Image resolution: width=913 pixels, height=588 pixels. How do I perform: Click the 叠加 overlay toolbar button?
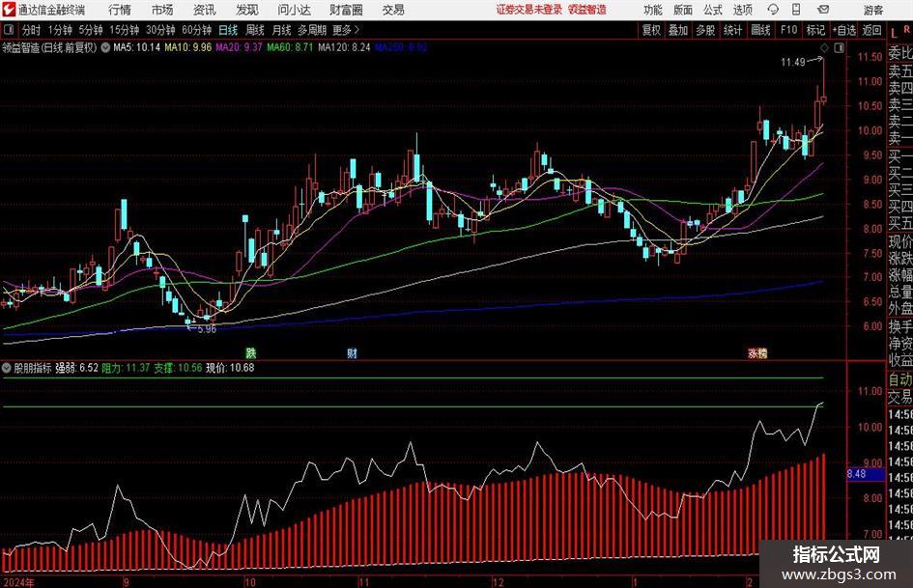point(678,30)
